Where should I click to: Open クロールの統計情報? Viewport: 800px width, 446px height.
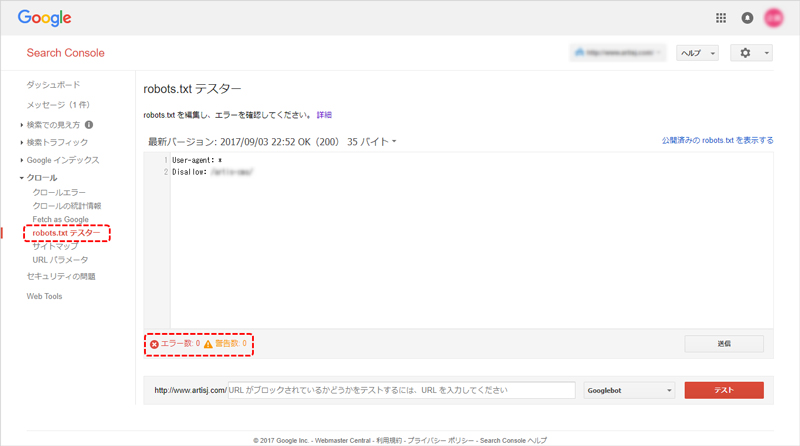tap(67, 206)
